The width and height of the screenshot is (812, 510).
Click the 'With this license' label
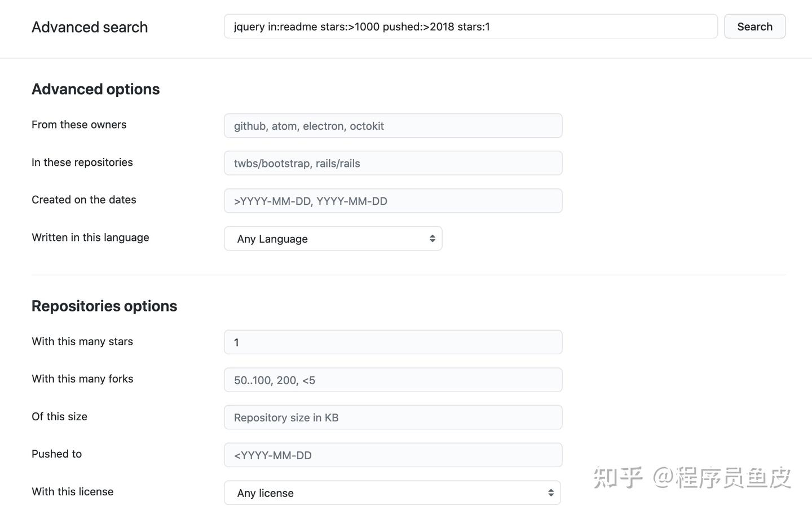click(x=73, y=491)
